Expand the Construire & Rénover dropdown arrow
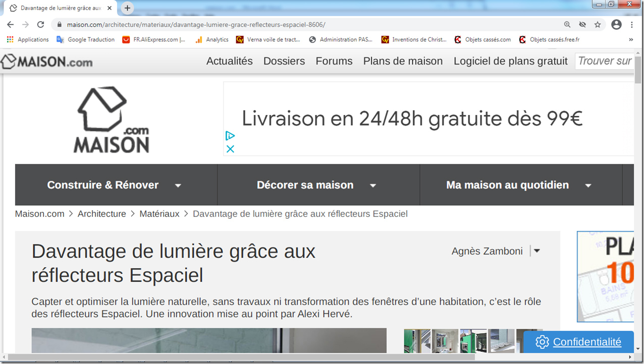Viewport: 644px width, 364px height. click(178, 186)
